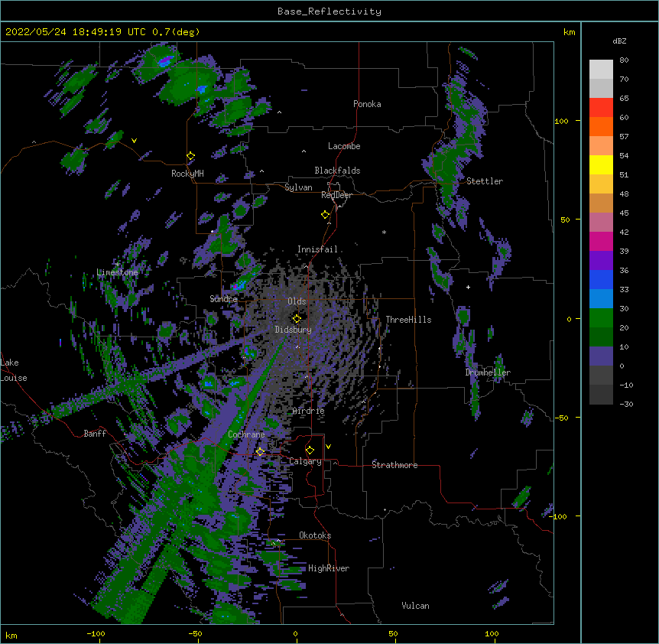Screen dimensions: 659x644
Task: Click the ThreeHills label
Action: click(x=408, y=320)
